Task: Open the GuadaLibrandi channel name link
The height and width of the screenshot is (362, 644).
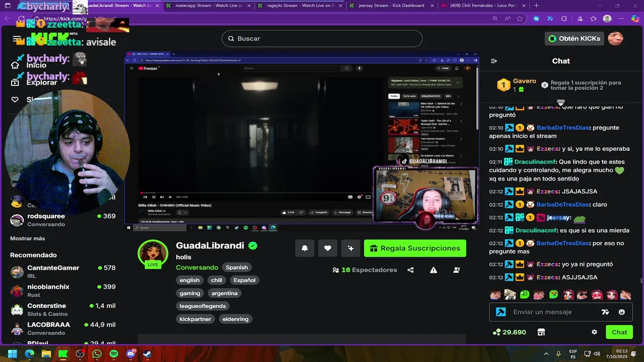Action: [210, 246]
